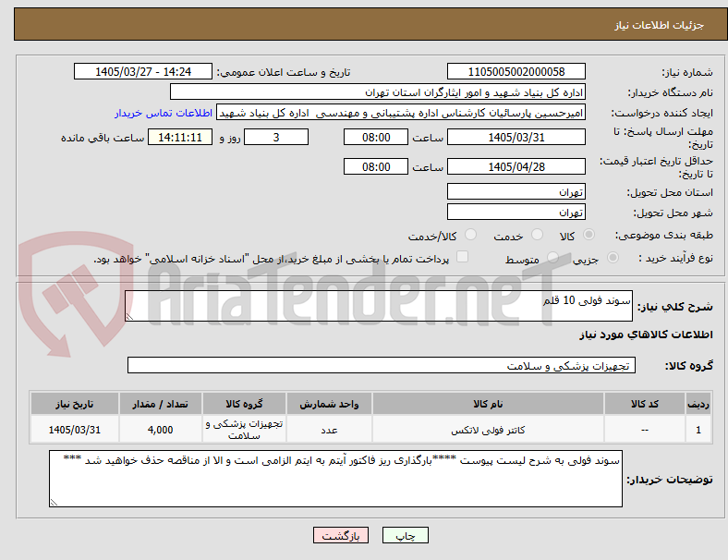Click the resize handle of توضیحات خریدار box
The width and height of the screenshot is (728, 560).
point(54,503)
